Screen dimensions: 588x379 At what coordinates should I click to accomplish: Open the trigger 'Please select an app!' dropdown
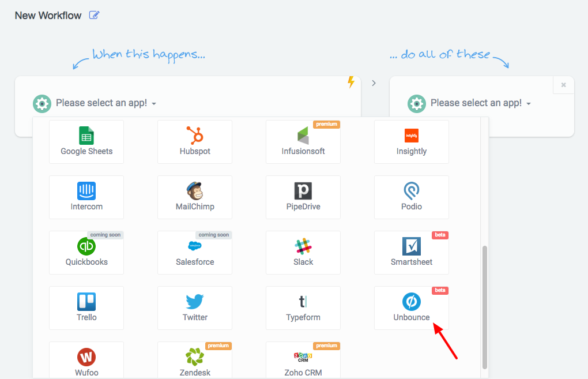(x=106, y=103)
